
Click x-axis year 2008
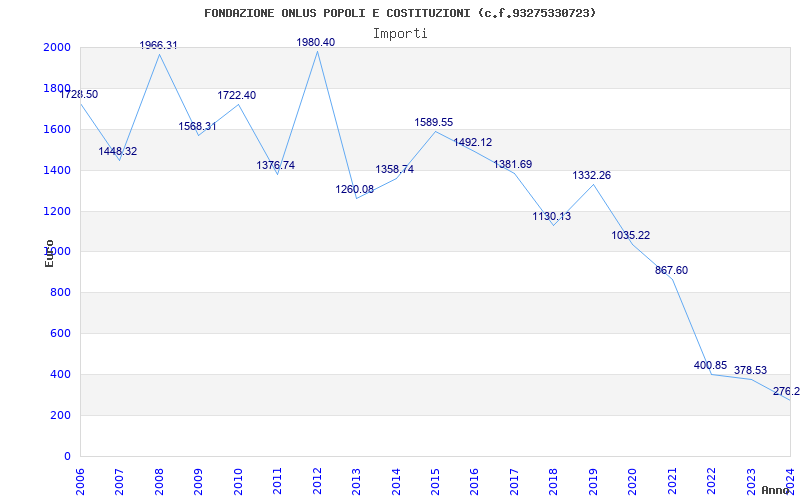[159, 482]
